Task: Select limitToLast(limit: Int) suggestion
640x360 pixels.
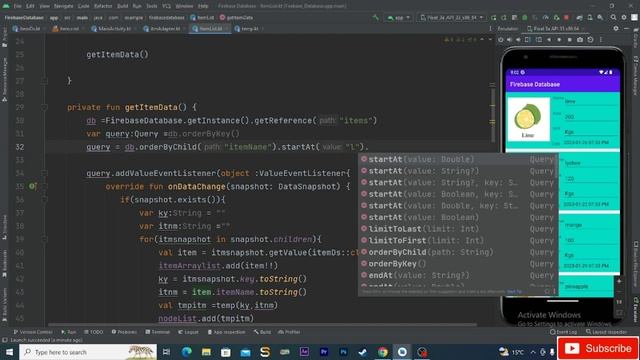Action: 458,229
